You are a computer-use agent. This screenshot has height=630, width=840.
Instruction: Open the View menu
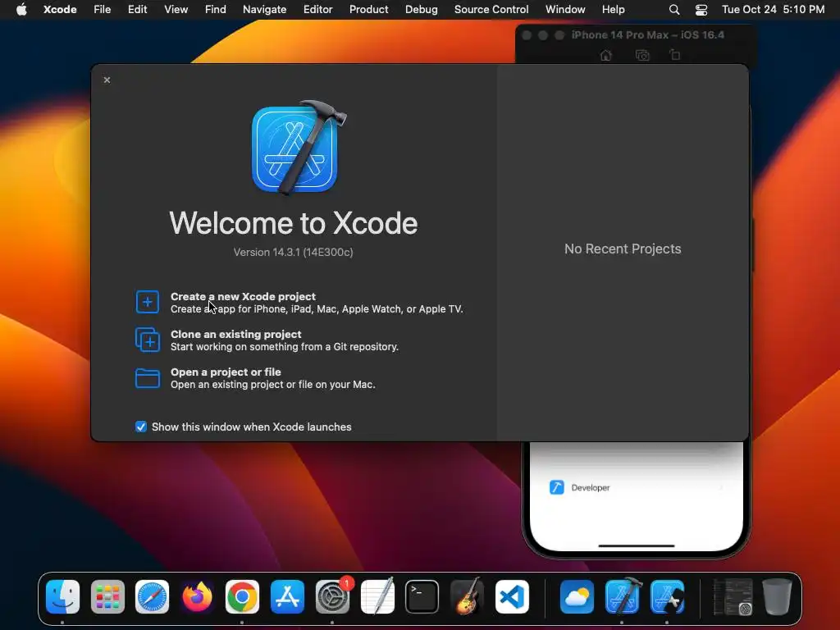(x=176, y=10)
